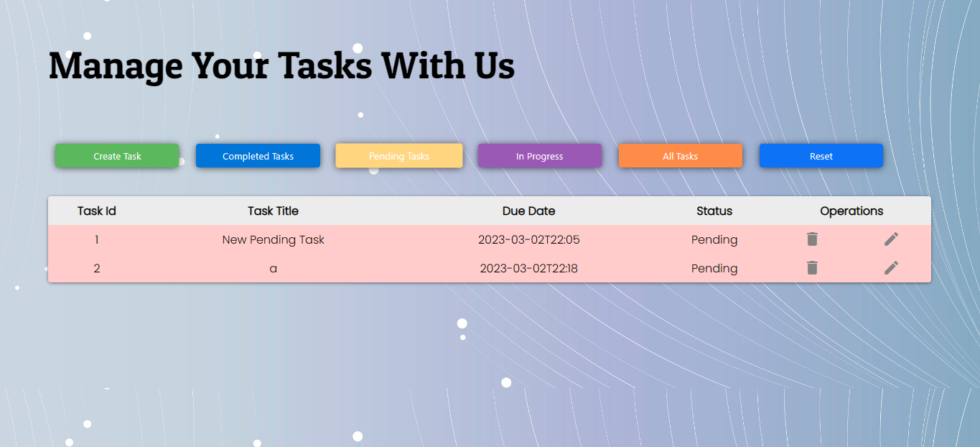980x447 pixels.
Task: Delete task "a" with the trash icon
Action: tap(811, 267)
